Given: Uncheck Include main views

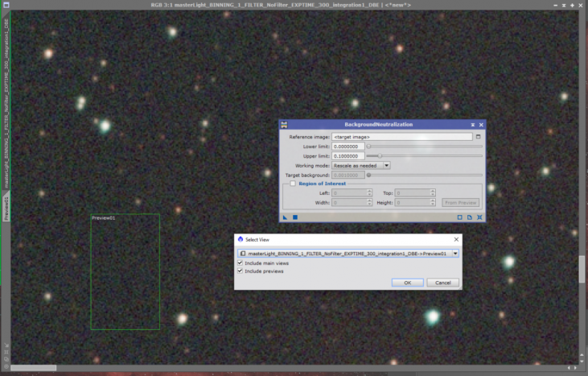Looking at the screenshot, I should (x=240, y=263).
